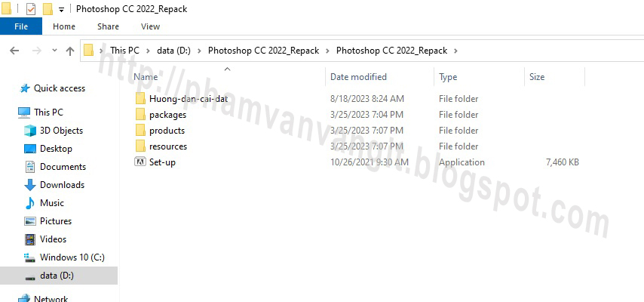
Task: Open Downloads from the navigation pane
Action: point(62,185)
